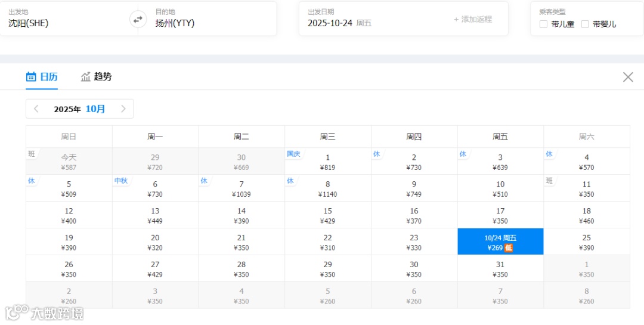Close the price calendar panel
This screenshot has width=644, height=325.
[x=627, y=77]
